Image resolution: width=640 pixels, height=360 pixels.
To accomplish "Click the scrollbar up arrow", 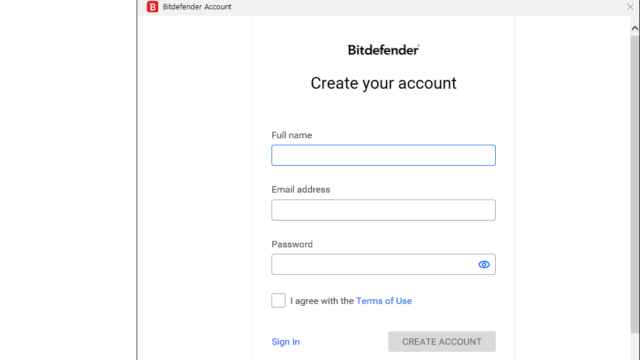I will point(634,28).
